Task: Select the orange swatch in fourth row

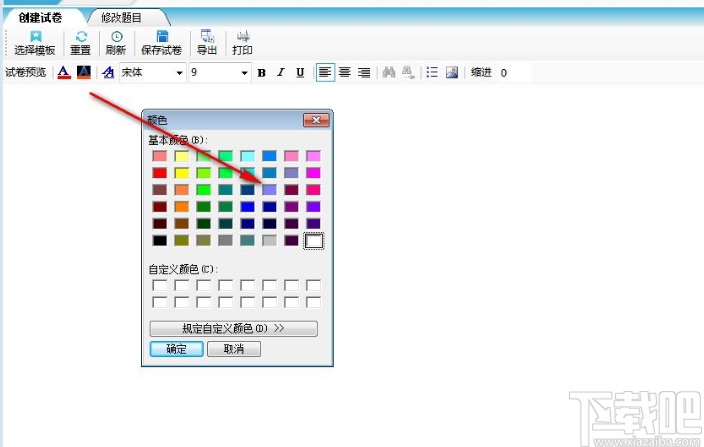Action: click(x=181, y=206)
